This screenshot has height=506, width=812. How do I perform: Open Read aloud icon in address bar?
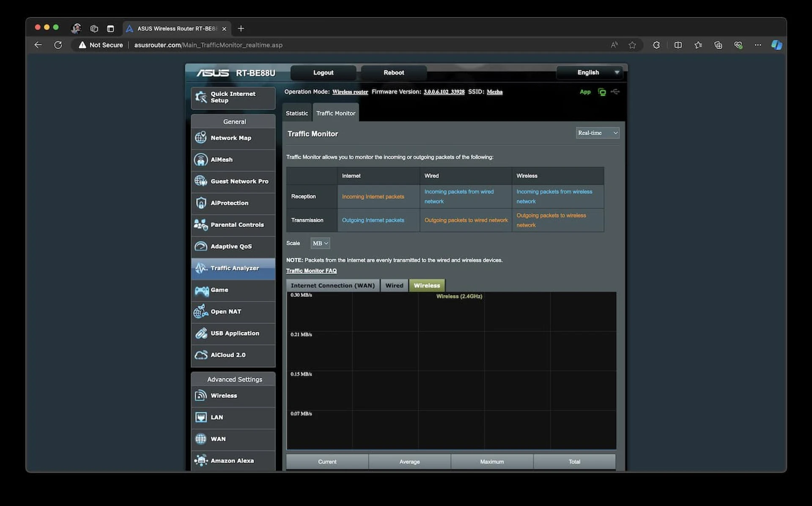point(614,45)
